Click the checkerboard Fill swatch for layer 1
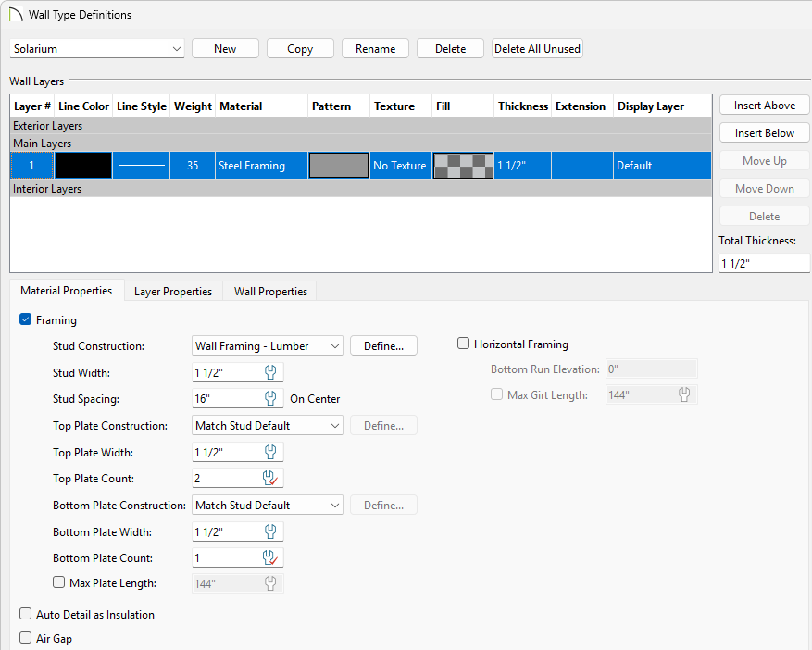This screenshot has width=812, height=650. click(462, 165)
